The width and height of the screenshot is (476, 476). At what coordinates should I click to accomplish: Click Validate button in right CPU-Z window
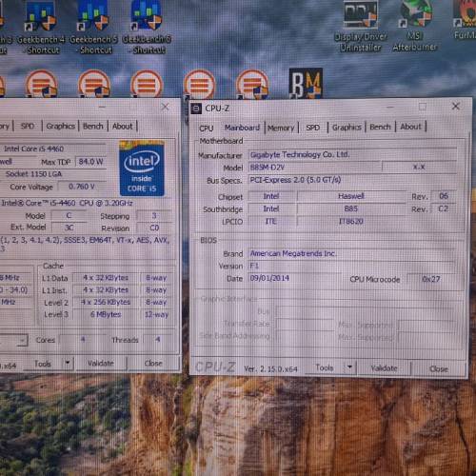[384, 368]
